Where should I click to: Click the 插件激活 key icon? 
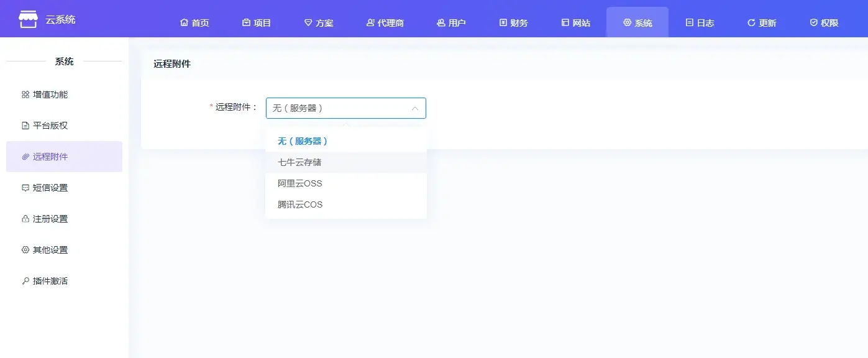tap(25, 281)
